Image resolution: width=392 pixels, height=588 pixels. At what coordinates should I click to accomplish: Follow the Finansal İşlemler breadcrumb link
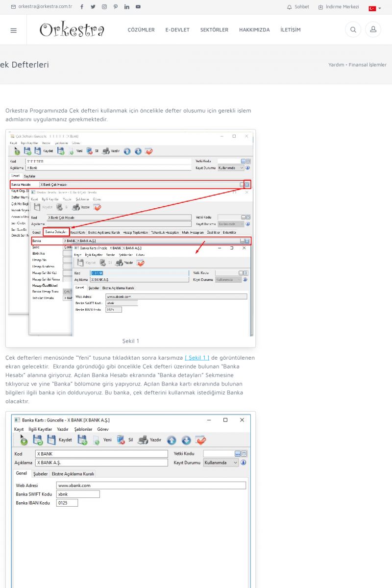(x=367, y=65)
